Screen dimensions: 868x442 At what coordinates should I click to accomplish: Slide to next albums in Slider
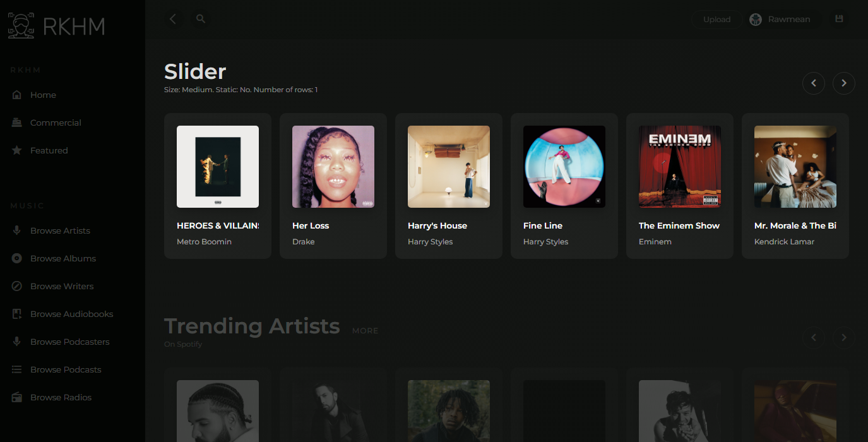point(844,83)
